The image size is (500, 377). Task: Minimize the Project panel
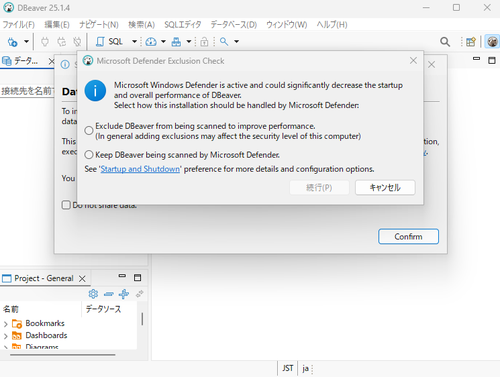122,276
